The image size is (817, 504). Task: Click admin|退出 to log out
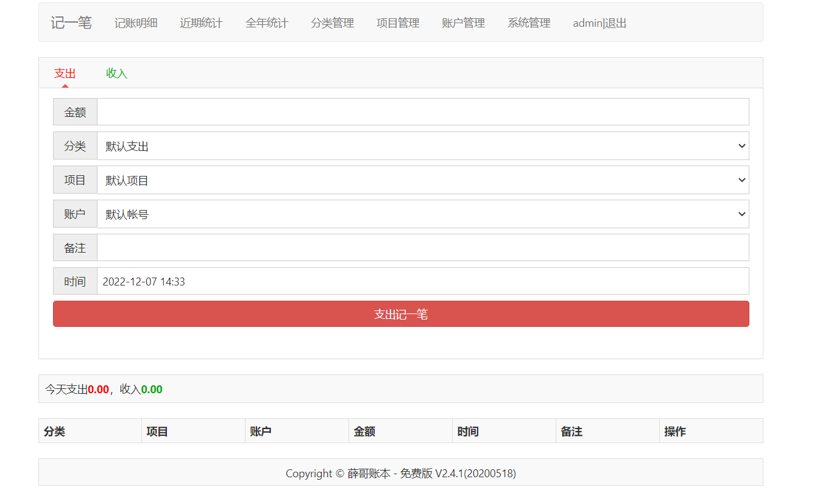tap(599, 23)
